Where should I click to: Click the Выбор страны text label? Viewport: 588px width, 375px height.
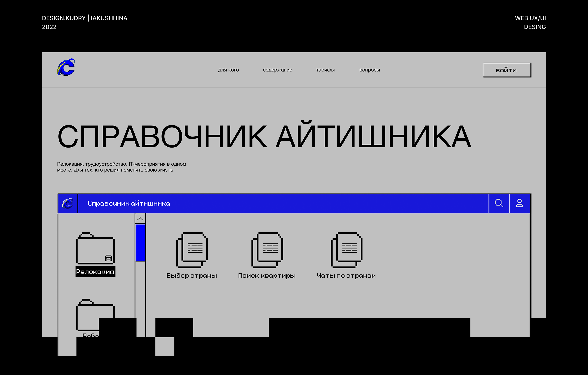(192, 276)
